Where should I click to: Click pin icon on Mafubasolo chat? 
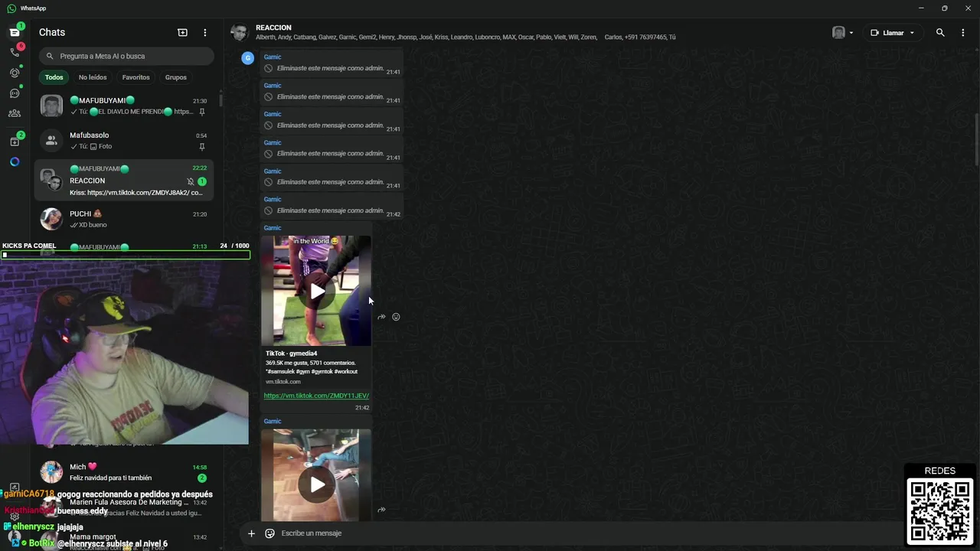point(202,146)
